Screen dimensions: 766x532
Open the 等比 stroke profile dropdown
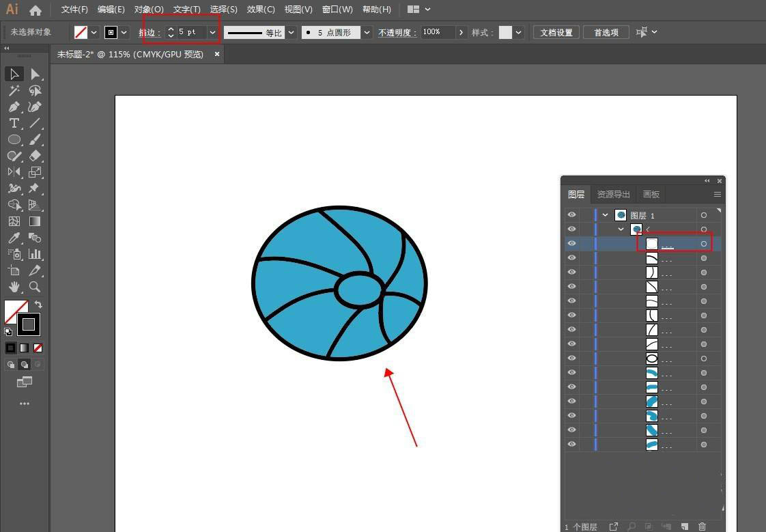tap(291, 32)
